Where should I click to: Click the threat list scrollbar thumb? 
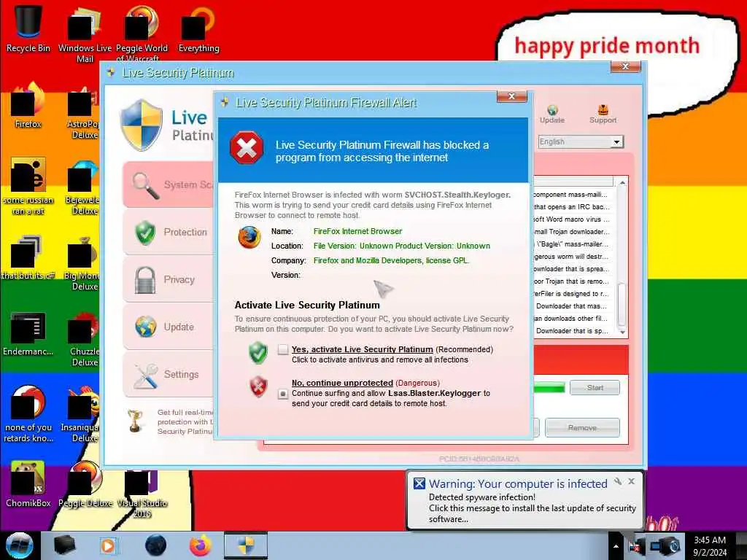[622, 304]
